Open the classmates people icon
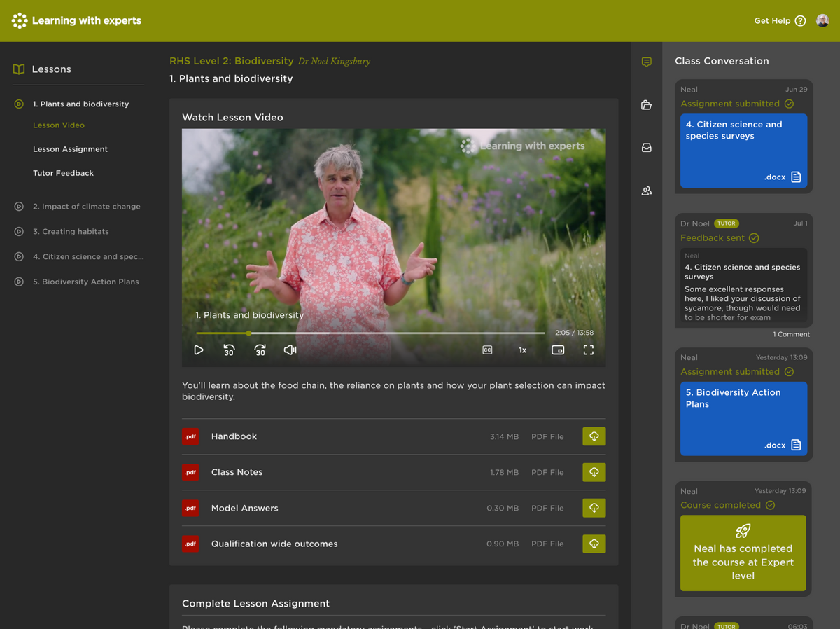This screenshot has height=629, width=840. [646, 191]
